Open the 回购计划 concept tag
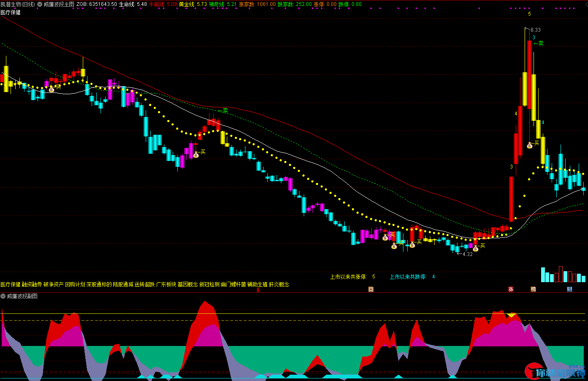Screen dimensions: 588x381 coord(75,285)
